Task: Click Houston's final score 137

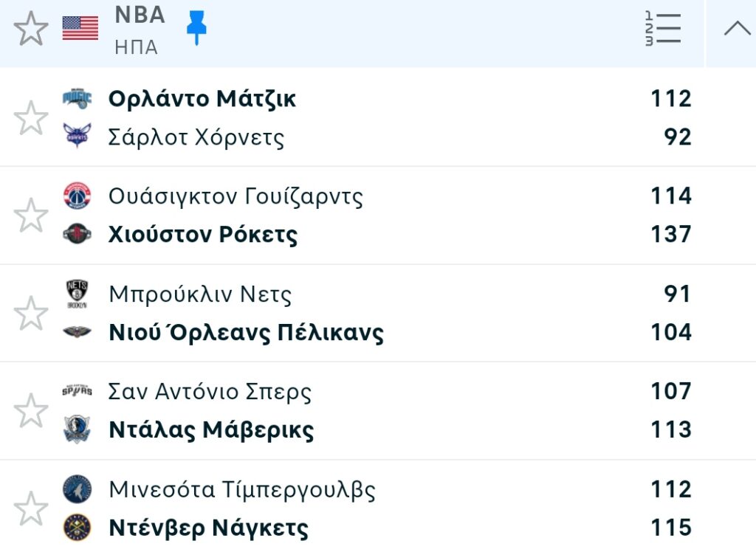Action: [670, 234]
